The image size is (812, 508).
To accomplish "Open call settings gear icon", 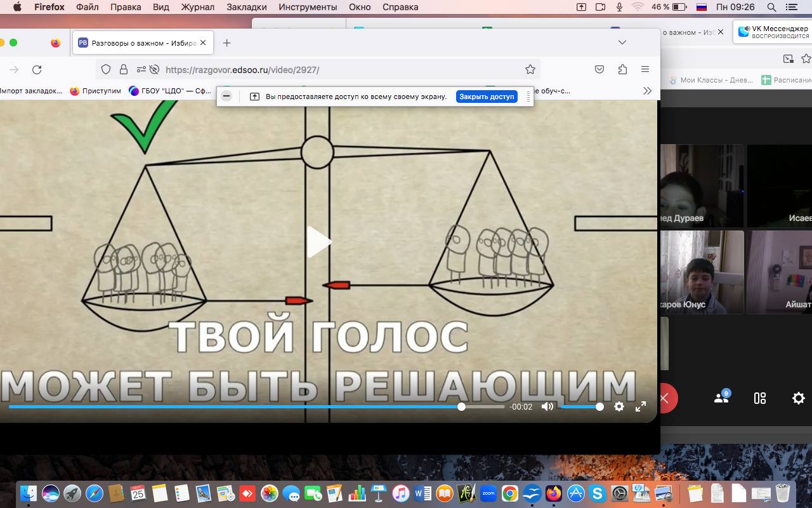I will (x=799, y=398).
